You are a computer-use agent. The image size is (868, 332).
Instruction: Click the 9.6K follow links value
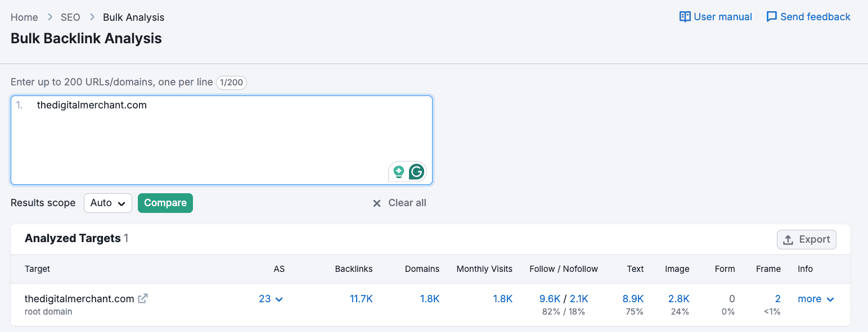point(550,299)
